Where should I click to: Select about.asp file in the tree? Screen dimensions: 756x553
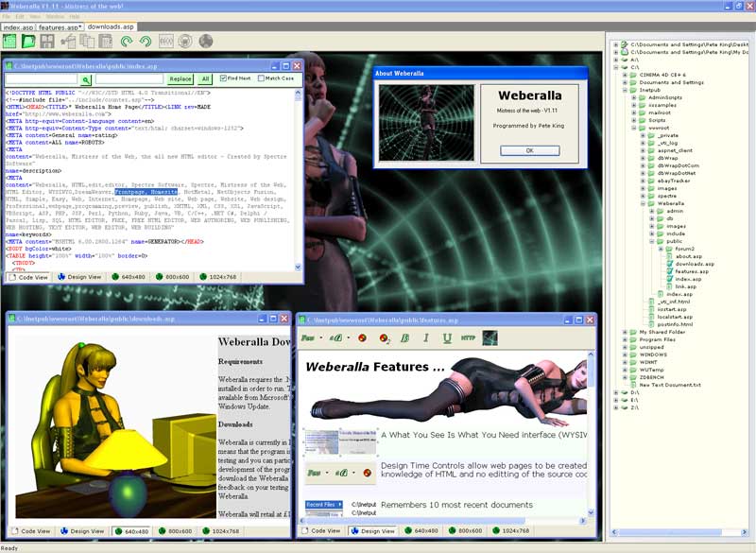tap(688, 256)
